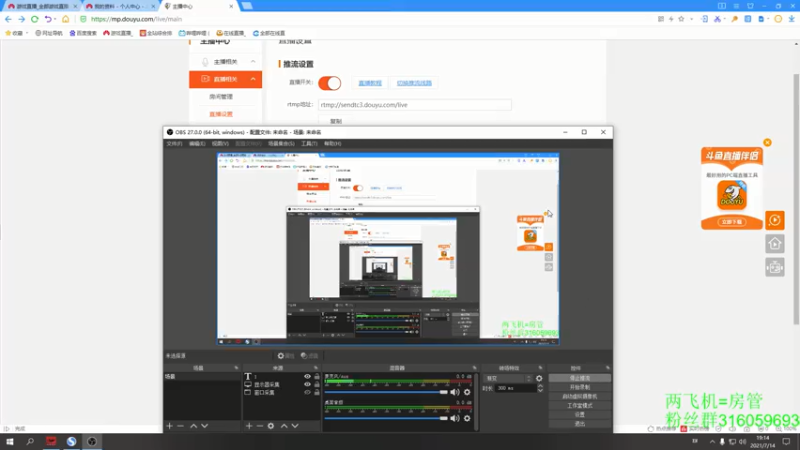Image resolution: width=800 pixels, height=450 pixels.
Task: Remove the selected source with the minus icon in the sources panel
Action: click(260, 426)
